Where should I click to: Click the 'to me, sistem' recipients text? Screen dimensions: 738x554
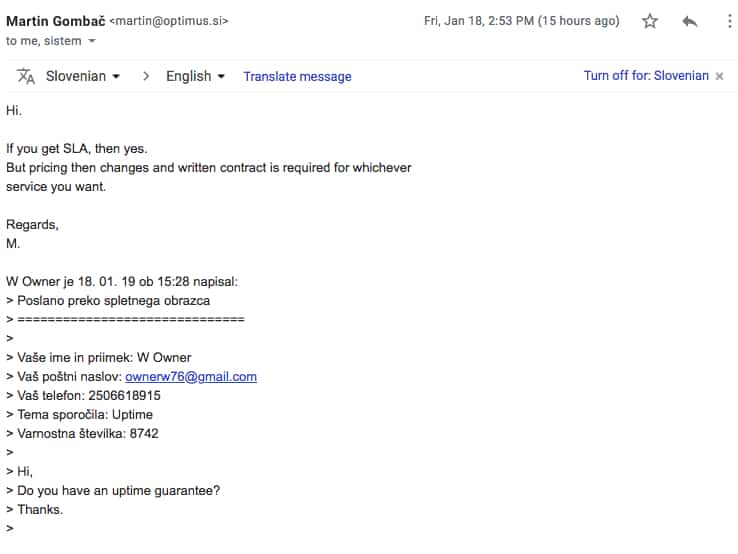click(44, 41)
